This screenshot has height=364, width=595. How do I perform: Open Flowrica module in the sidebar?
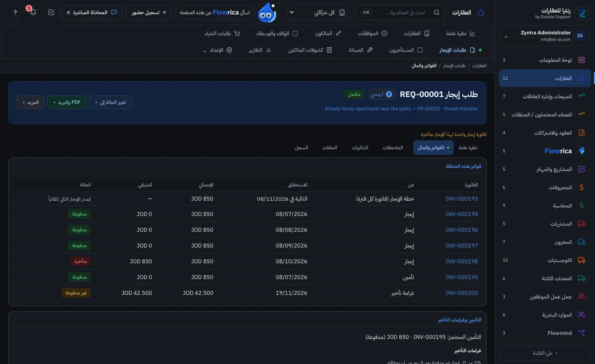(x=545, y=151)
